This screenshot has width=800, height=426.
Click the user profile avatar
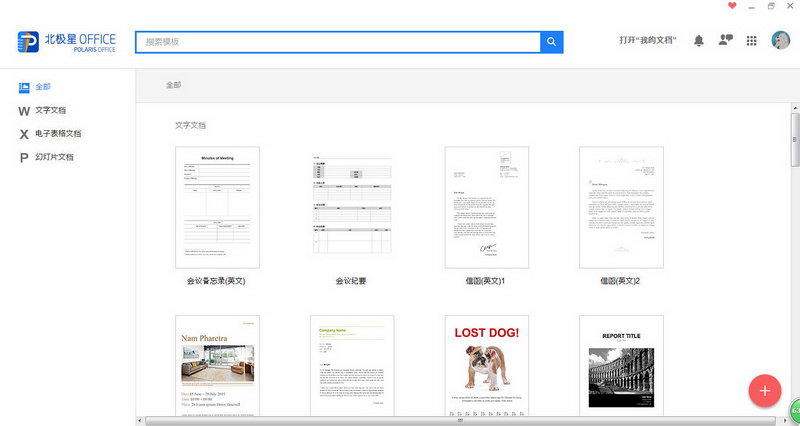click(x=780, y=40)
